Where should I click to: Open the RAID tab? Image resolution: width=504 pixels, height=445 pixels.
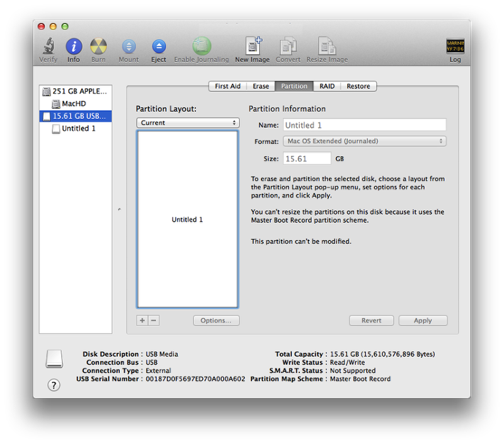[x=327, y=86]
